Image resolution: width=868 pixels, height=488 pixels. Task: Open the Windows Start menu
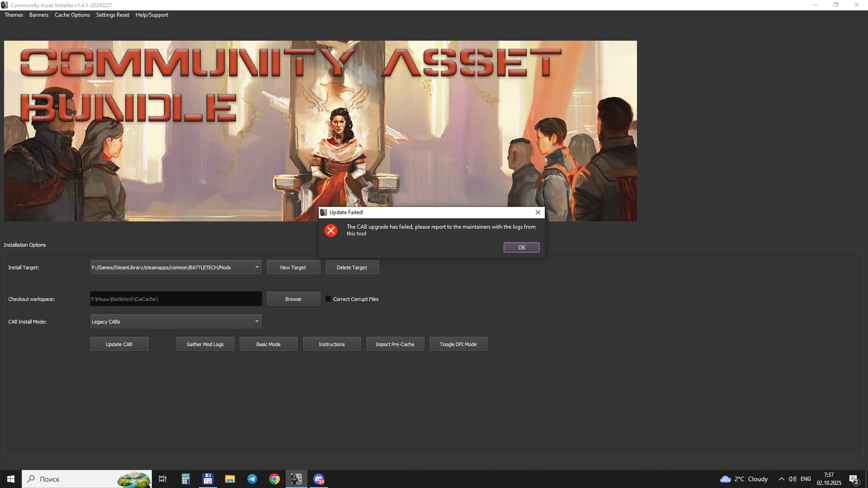coord(11,479)
